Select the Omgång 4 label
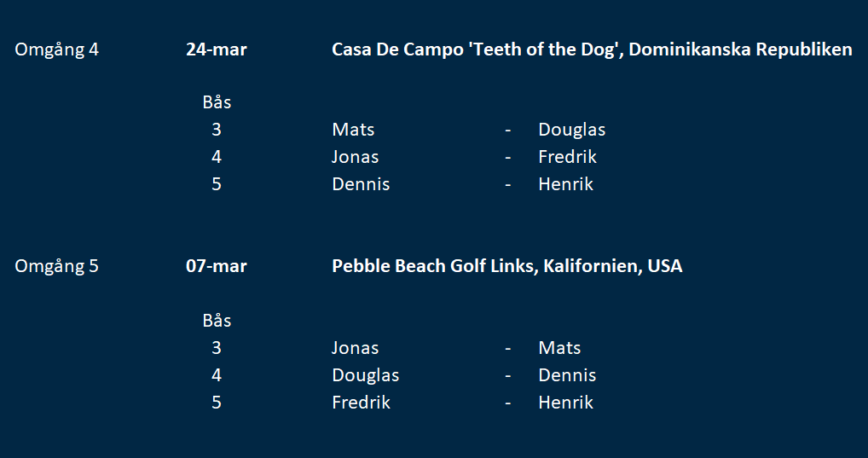The height and width of the screenshot is (458, 868). [x=56, y=49]
